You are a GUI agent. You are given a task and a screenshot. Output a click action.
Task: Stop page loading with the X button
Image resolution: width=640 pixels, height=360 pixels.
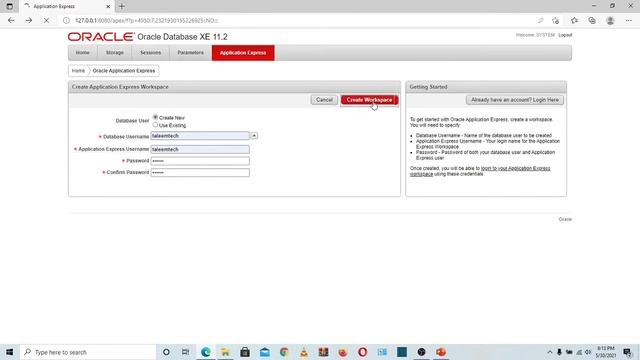46,20
